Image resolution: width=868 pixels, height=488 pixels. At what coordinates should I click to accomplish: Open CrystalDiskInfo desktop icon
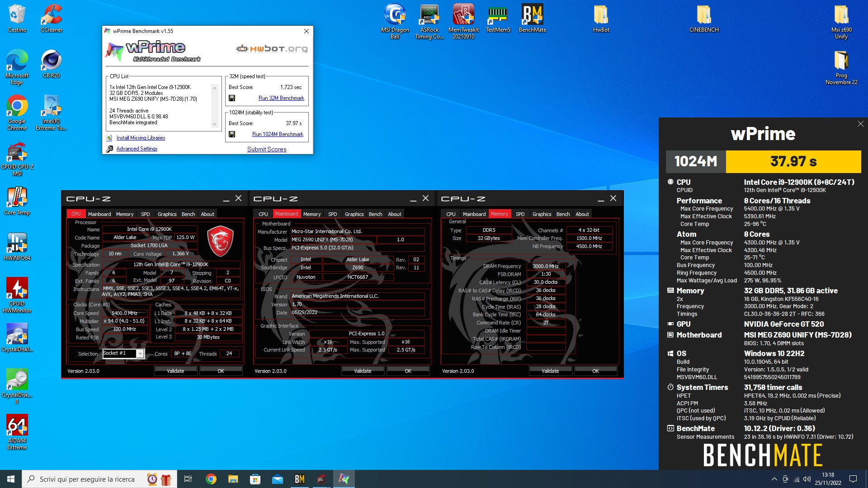tap(17, 338)
